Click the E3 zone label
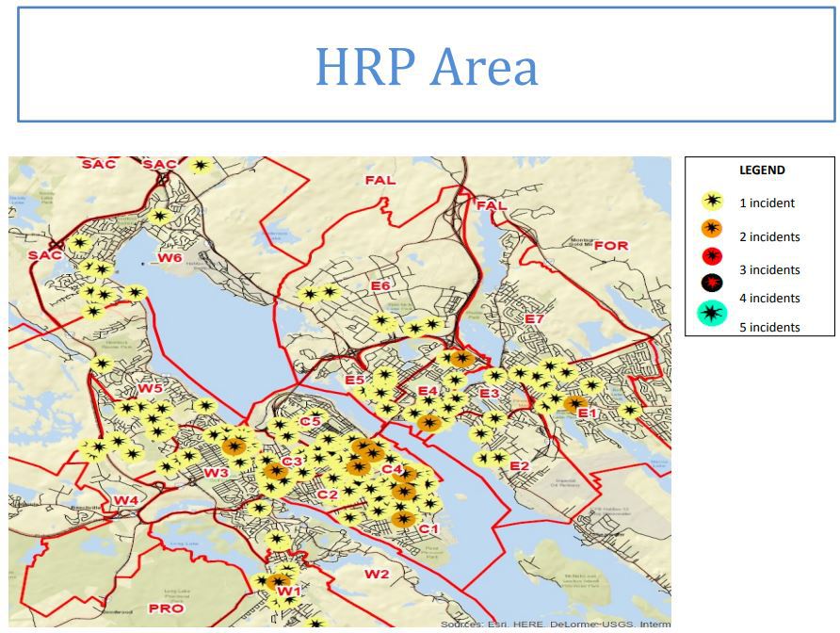Screen dimensions: 840x633 click(489, 394)
